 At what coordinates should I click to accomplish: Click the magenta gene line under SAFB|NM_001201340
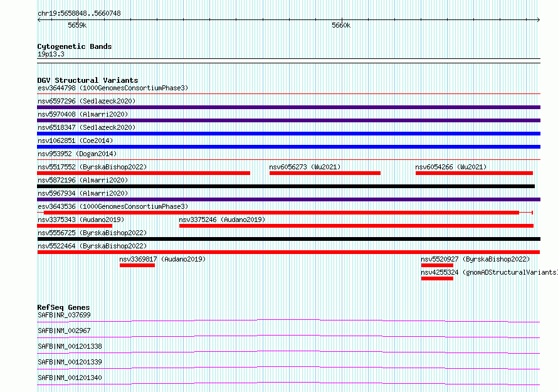[288, 383]
